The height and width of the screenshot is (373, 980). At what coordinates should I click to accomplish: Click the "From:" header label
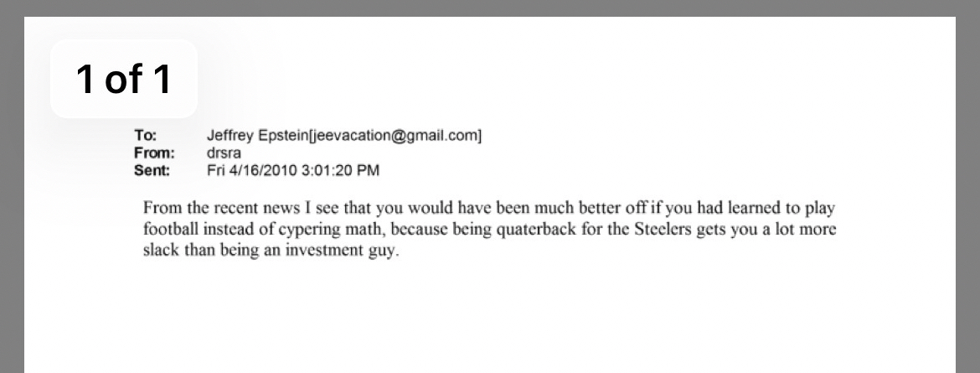154,153
